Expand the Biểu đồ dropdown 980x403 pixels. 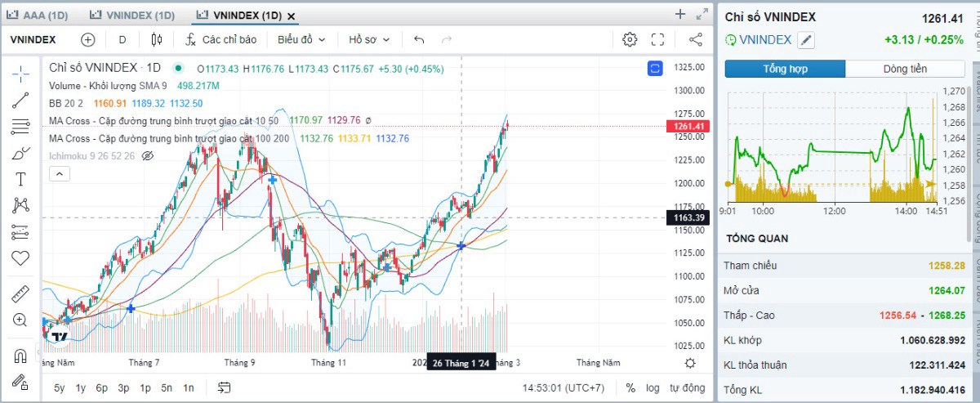pyautogui.click(x=301, y=39)
